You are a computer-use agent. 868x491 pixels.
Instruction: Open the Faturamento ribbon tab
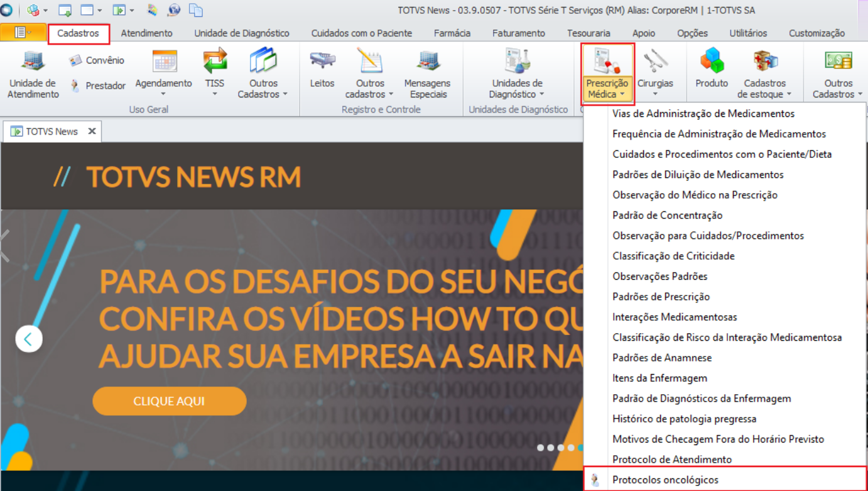(x=519, y=33)
